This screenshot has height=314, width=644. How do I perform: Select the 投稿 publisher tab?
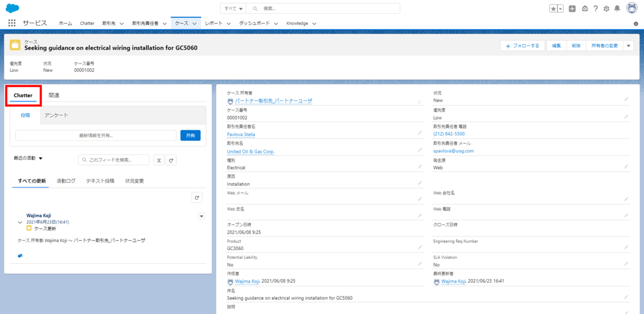pos(25,115)
